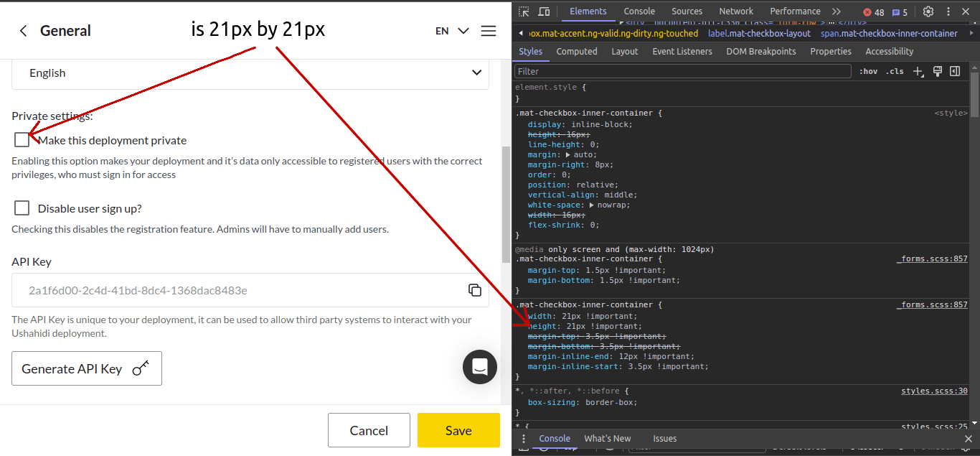Toggle element state with :hov control
The image size is (980, 456).
click(869, 71)
